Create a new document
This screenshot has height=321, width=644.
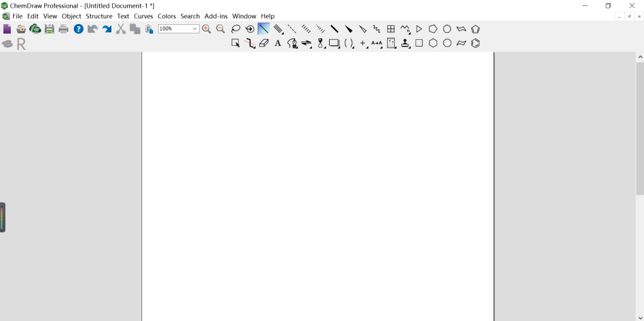click(7, 29)
